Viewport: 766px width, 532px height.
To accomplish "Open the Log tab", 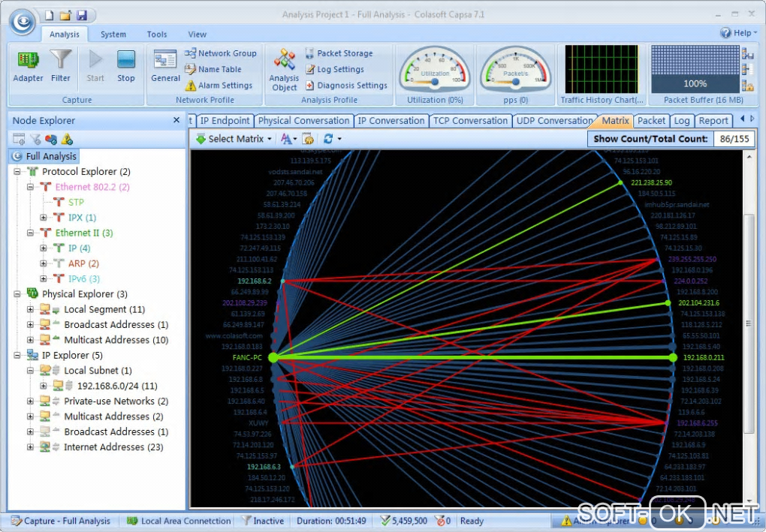I will 681,121.
